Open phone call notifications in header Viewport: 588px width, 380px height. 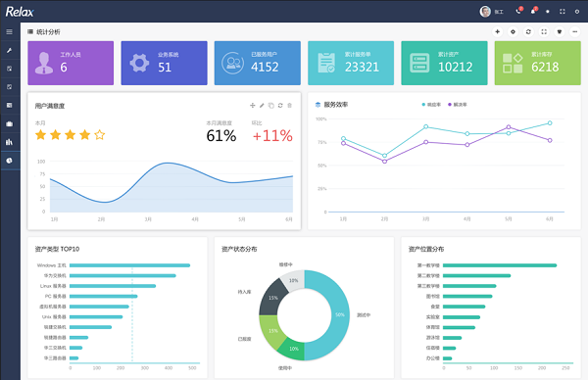518,11
